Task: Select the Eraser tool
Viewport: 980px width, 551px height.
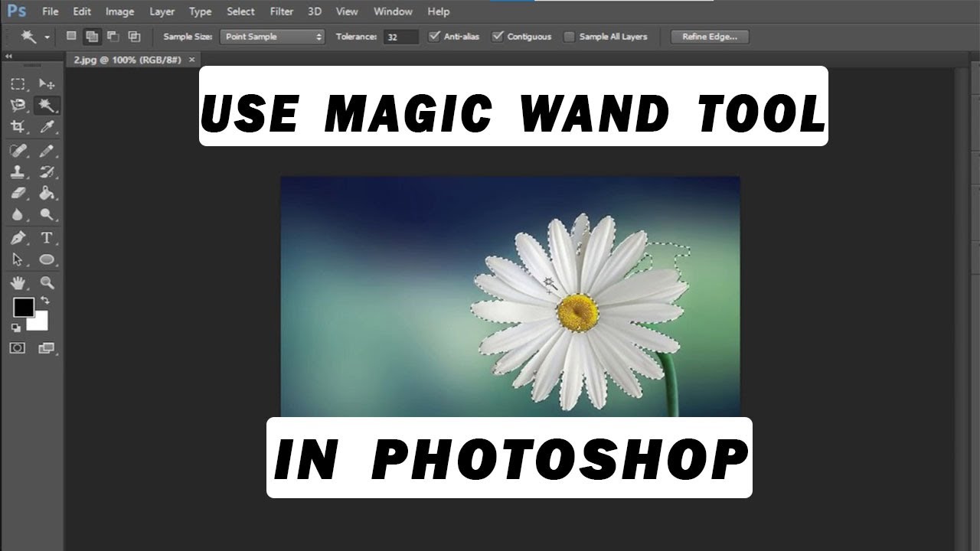Action: pyautogui.click(x=18, y=193)
